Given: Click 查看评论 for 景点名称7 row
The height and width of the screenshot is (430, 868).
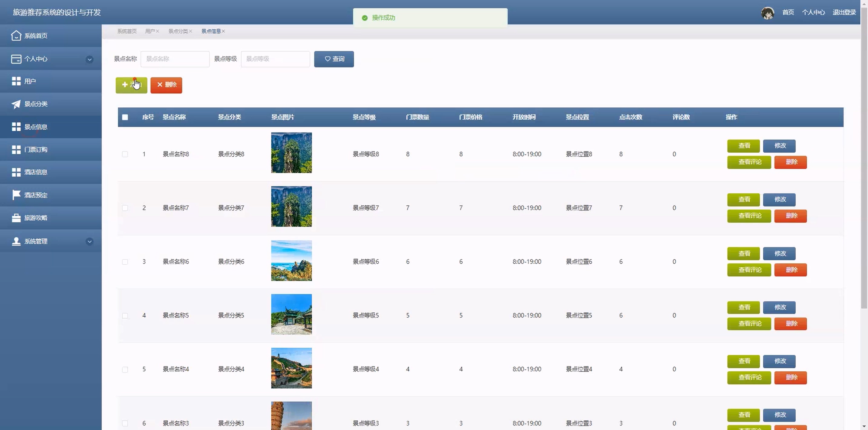Looking at the screenshot, I should pyautogui.click(x=749, y=216).
